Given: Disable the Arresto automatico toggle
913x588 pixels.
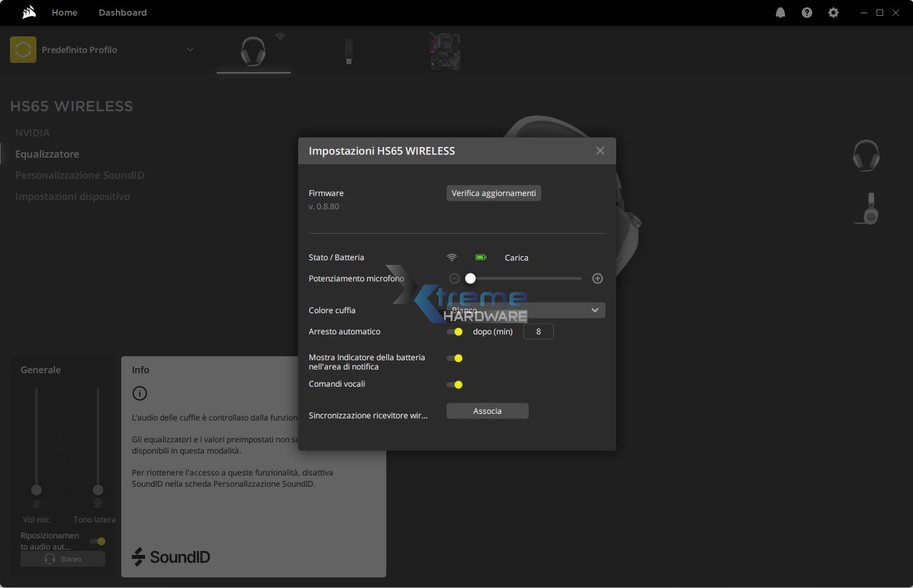Looking at the screenshot, I should [455, 332].
